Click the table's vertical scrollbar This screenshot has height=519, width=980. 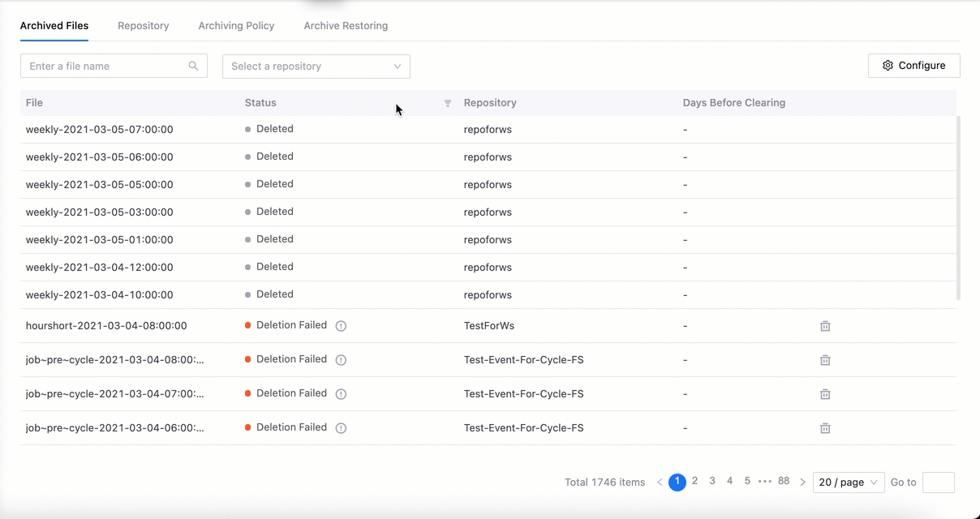959,208
